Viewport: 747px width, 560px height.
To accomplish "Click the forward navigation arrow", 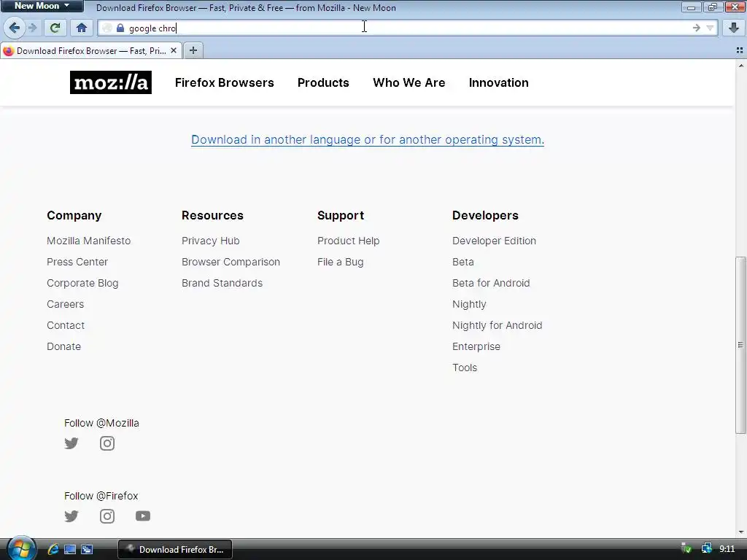I will [32, 28].
